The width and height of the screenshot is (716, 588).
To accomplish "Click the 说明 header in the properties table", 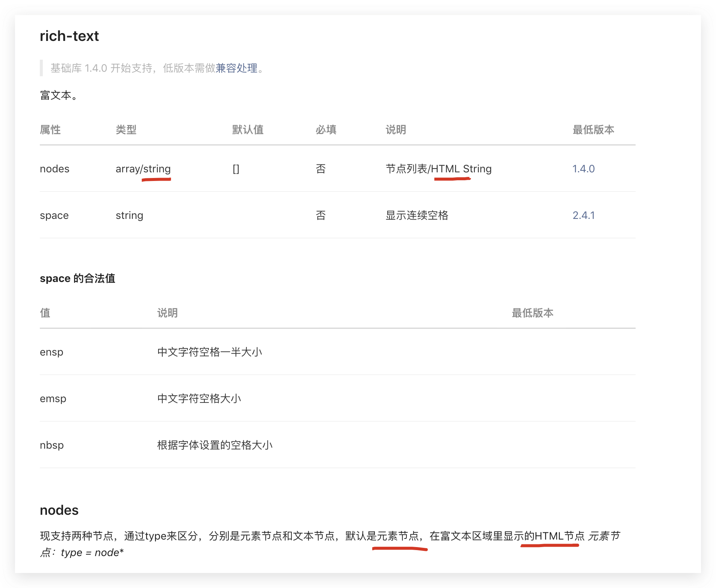I will pyautogui.click(x=396, y=130).
